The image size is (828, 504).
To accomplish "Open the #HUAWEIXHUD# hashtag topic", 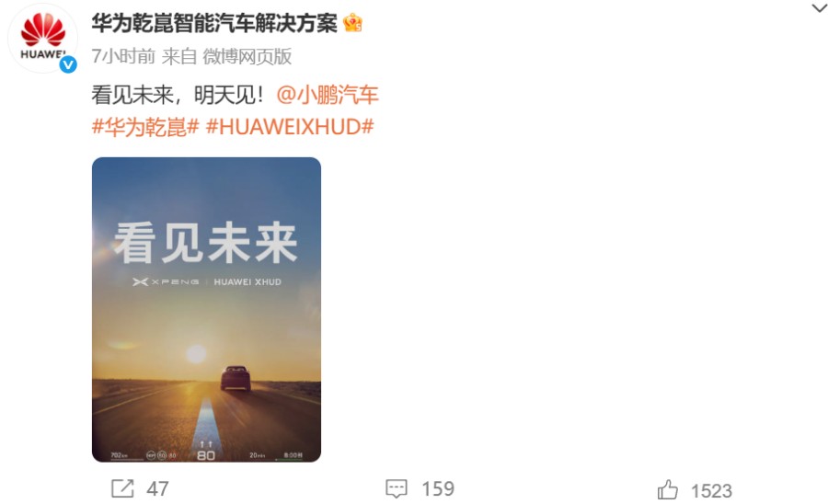I will 290,127.
